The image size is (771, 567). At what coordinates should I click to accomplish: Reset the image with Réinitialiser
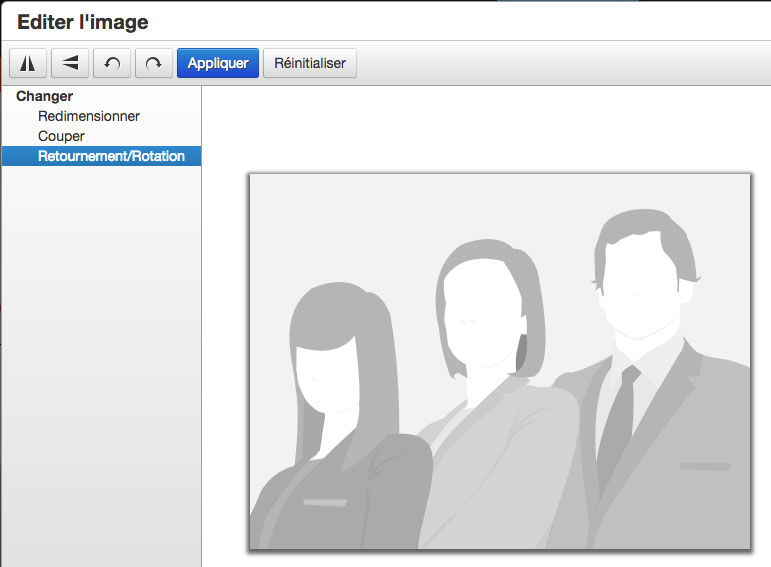click(x=310, y=63)
